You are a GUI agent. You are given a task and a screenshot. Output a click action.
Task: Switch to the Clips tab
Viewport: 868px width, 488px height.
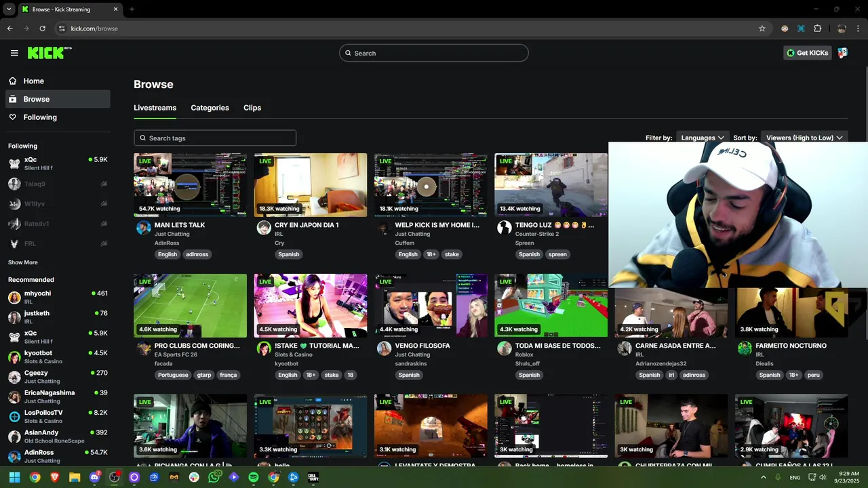252,108
